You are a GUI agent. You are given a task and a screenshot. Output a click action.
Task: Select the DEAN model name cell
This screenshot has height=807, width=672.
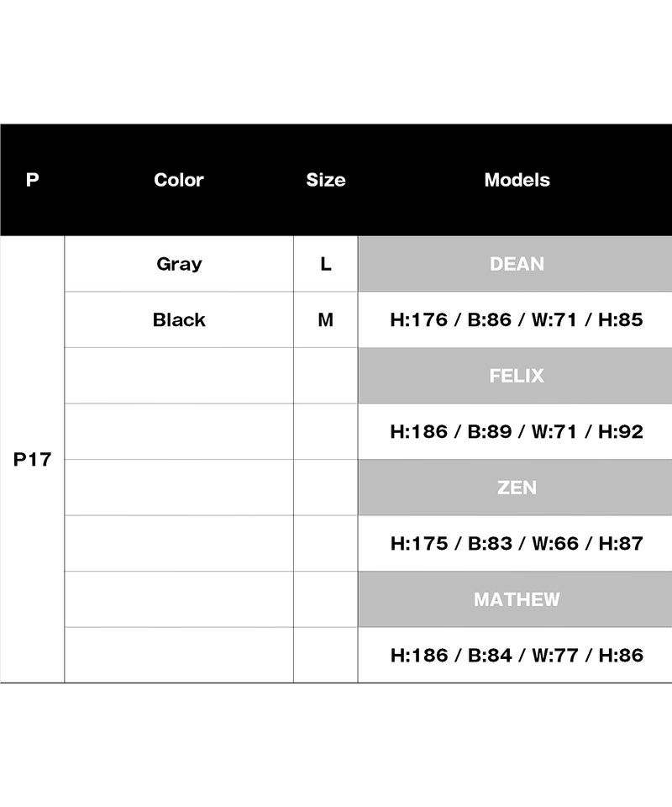(x=517, y=264)
